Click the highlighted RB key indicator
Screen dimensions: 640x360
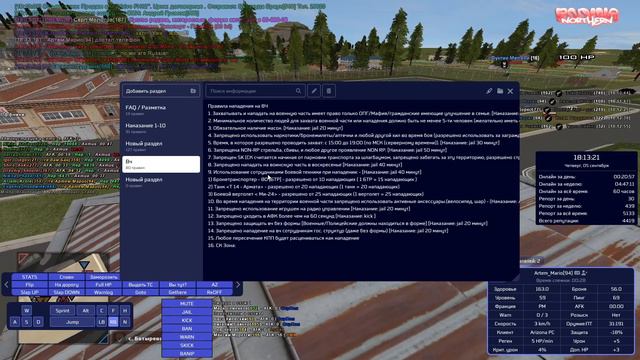click(x=113, y=322)
